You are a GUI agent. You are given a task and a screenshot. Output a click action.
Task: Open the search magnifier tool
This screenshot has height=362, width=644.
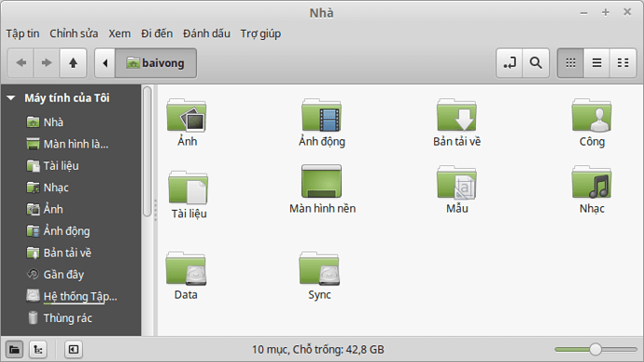[536, 63]
